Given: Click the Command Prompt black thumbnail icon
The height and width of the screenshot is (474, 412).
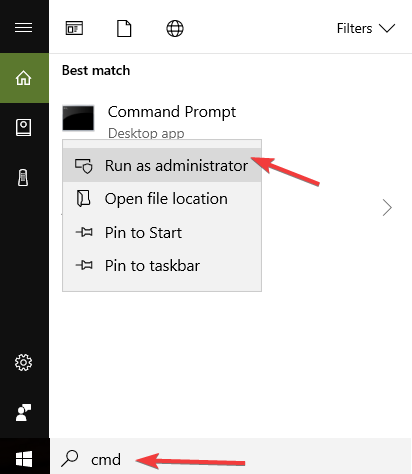Looking at the screenshot, I should 78,118.
